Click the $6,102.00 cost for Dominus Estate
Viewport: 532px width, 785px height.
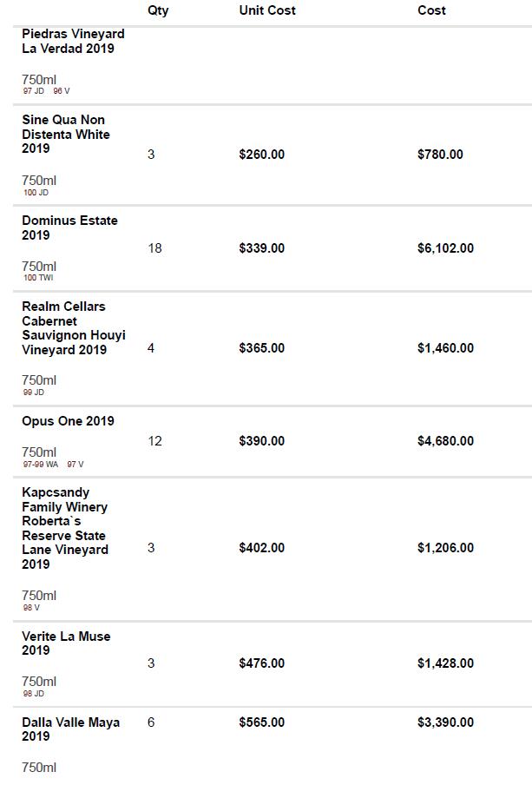[445, 248]
